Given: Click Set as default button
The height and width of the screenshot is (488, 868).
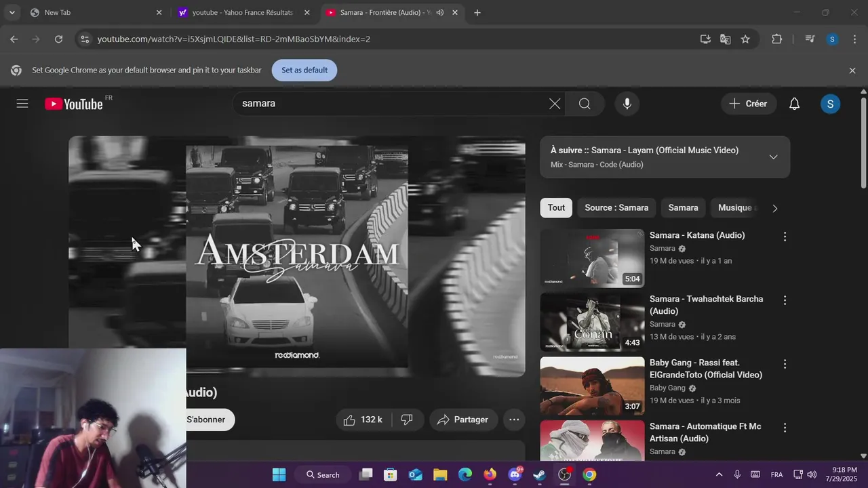Looking at the screenshot, I should pyautogui.click(x=304, y=70).
